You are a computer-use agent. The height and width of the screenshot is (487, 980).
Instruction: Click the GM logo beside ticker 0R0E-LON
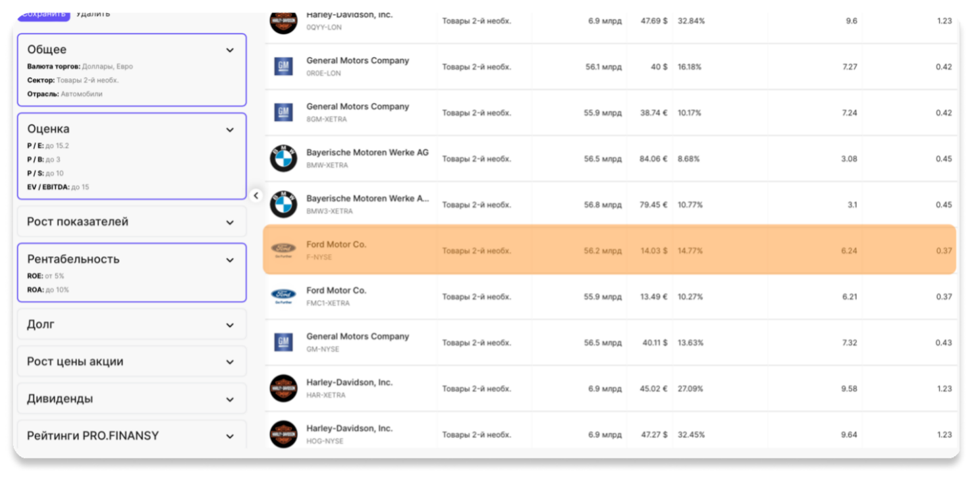[x=283, y=66]
